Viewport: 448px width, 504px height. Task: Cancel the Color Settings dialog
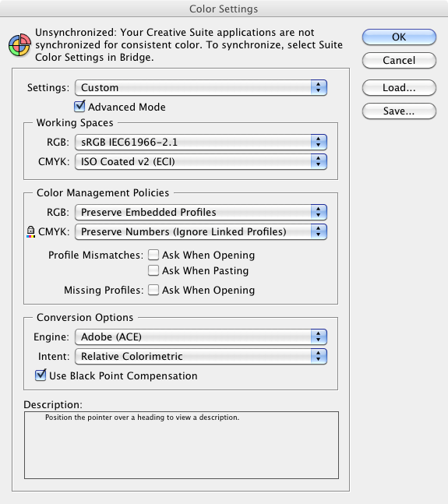399,61
